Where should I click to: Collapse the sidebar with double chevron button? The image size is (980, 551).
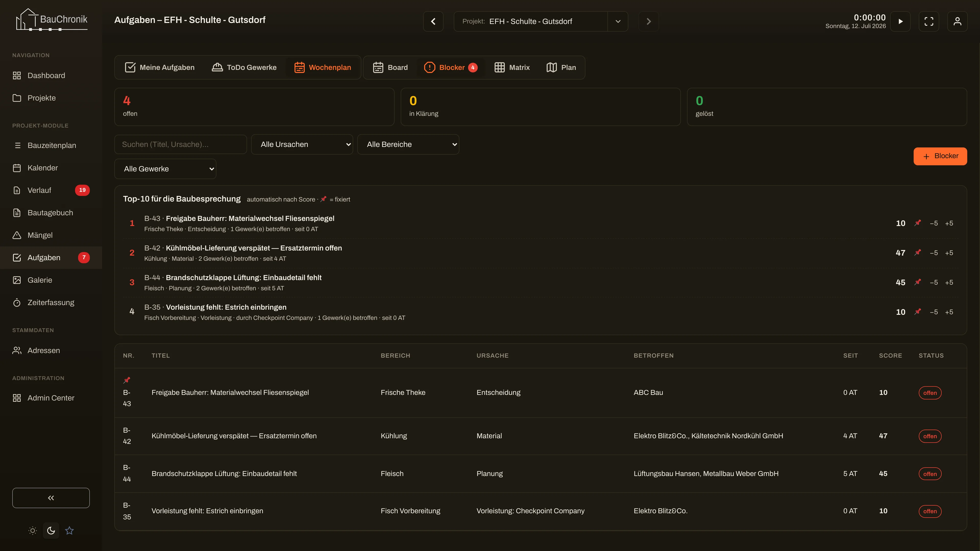point(51,498)
